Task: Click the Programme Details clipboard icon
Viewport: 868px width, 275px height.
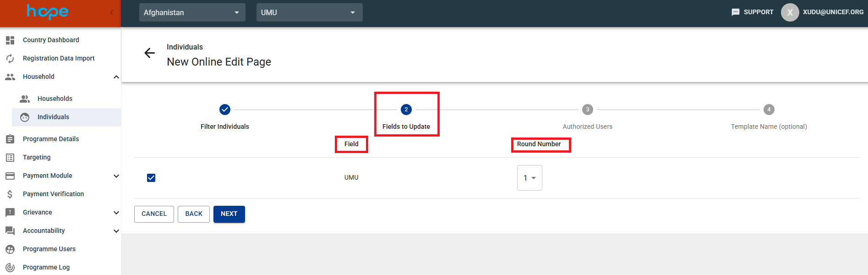Action: click(x=10, y=139)
